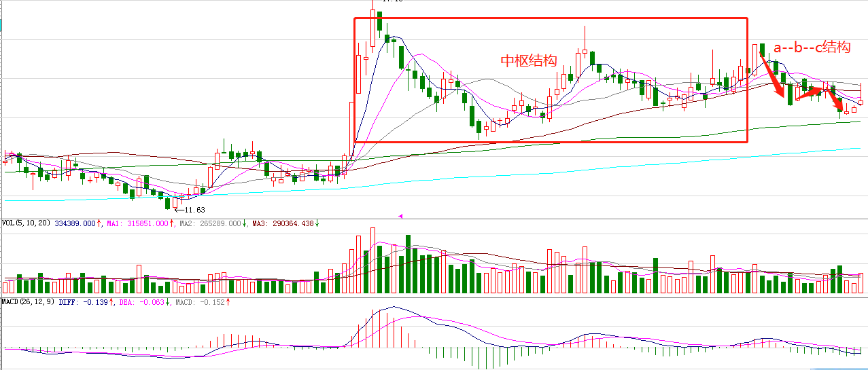This screenshot has height=370, width=868.
Task: Click the VOL(5,10,20) indicator label
Action: 27,223
